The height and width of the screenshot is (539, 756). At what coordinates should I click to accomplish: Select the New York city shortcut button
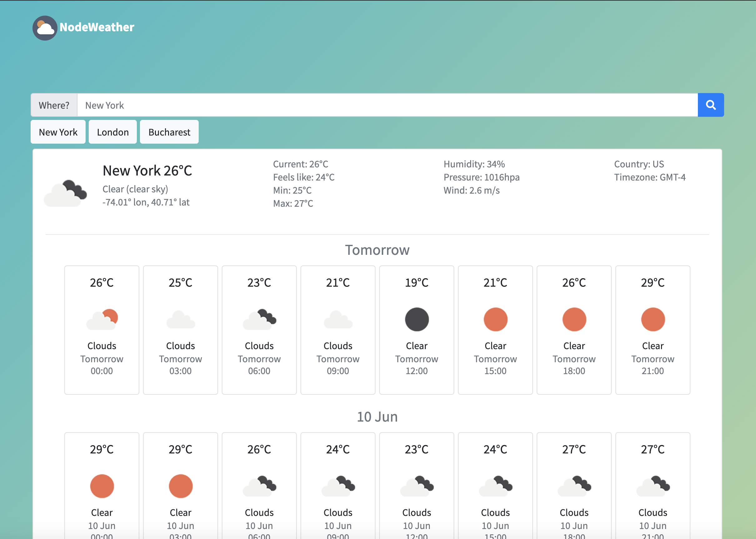58,132
